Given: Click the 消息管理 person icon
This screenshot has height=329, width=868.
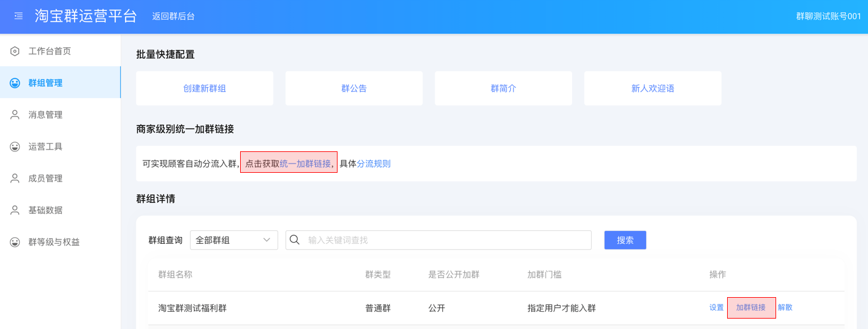Looking at the screenshot, I should click(15, 115).
